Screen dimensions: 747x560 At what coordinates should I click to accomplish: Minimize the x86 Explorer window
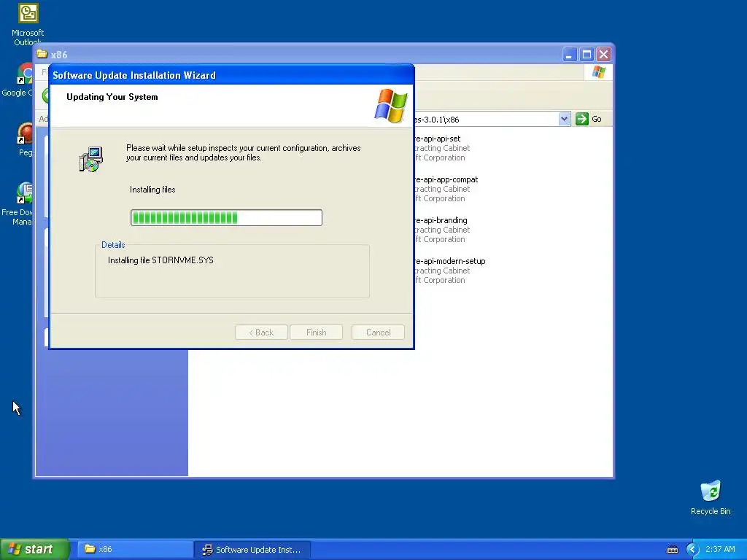[569, 55]
